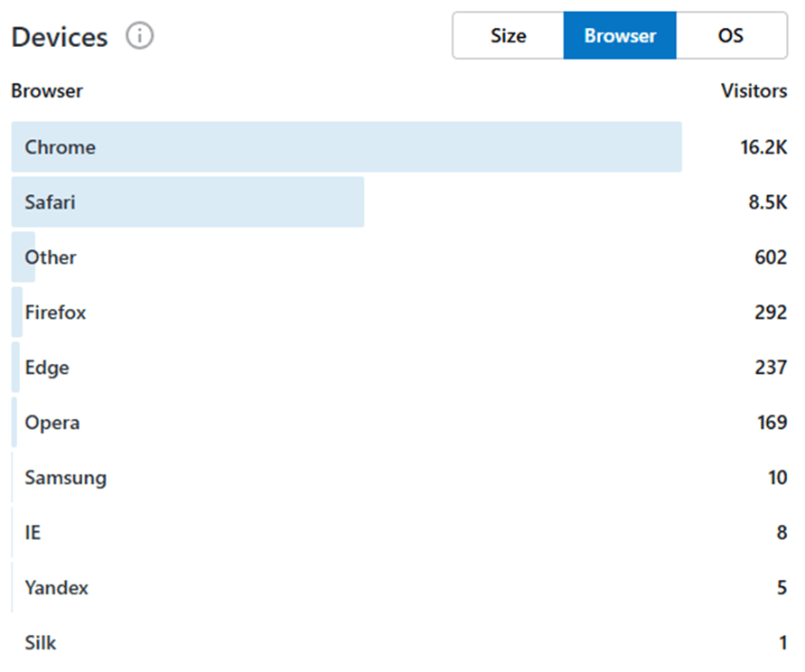Click Safari's 8.5K visitors value
The height and width of the screenshot is (672, 805).
click(767, 202)
